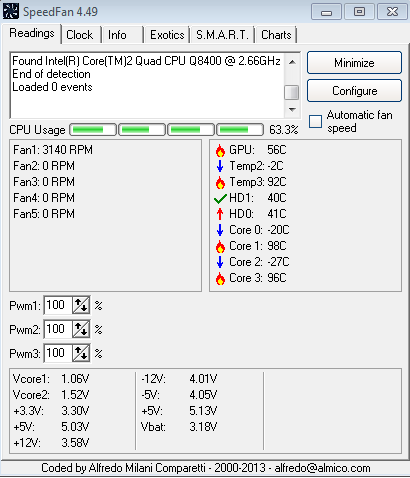Click the second CPU usage bar
The width and height of the screenshot is (410, 478).
tap(142, 130)
